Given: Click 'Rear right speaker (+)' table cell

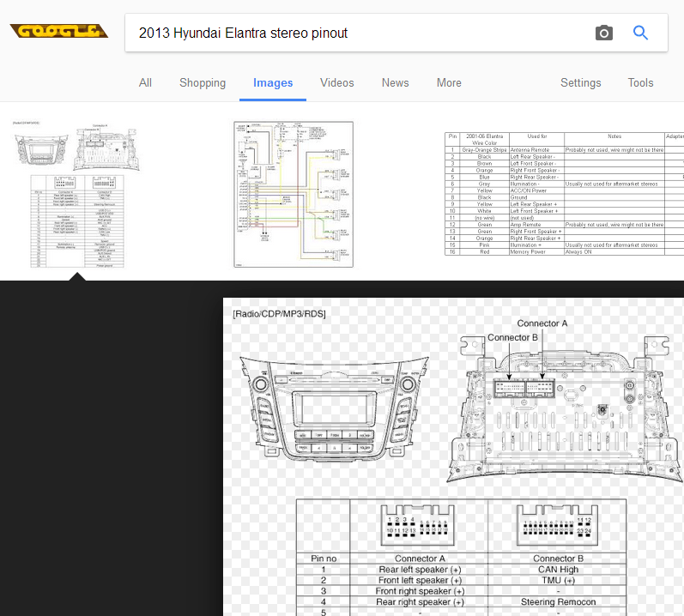Looking at the screenshot, I should point(420,601).
